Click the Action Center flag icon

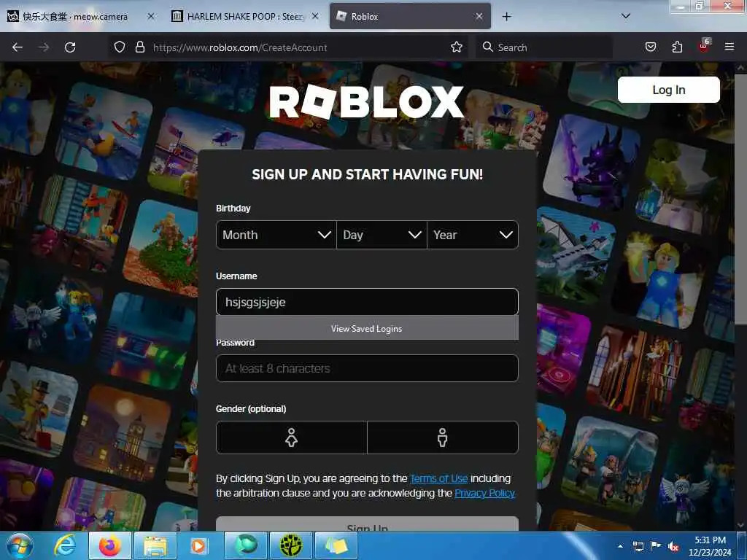[x=656, y=545]
